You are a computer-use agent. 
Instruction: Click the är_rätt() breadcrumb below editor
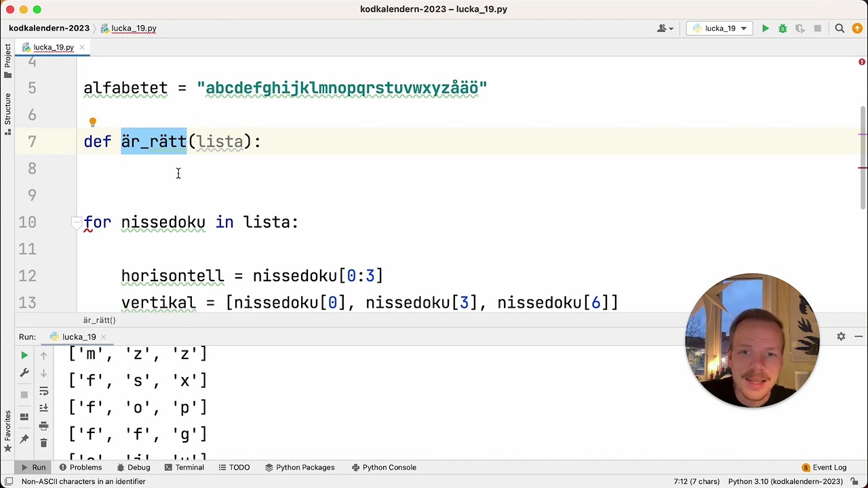tap(100, 320)
